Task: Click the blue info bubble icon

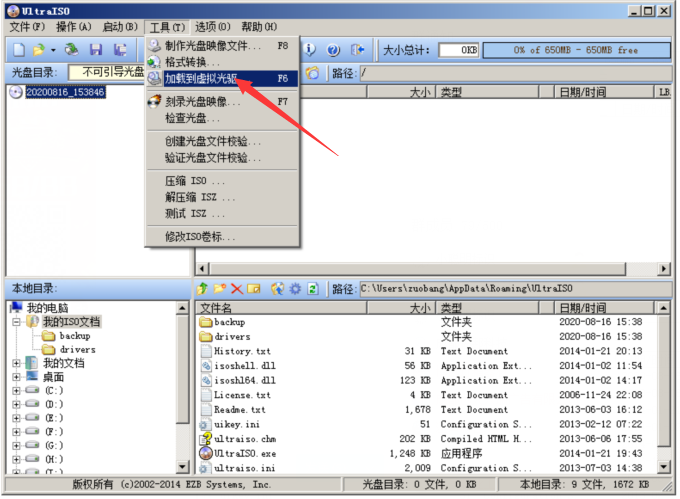Action: (x=309, y=50)
